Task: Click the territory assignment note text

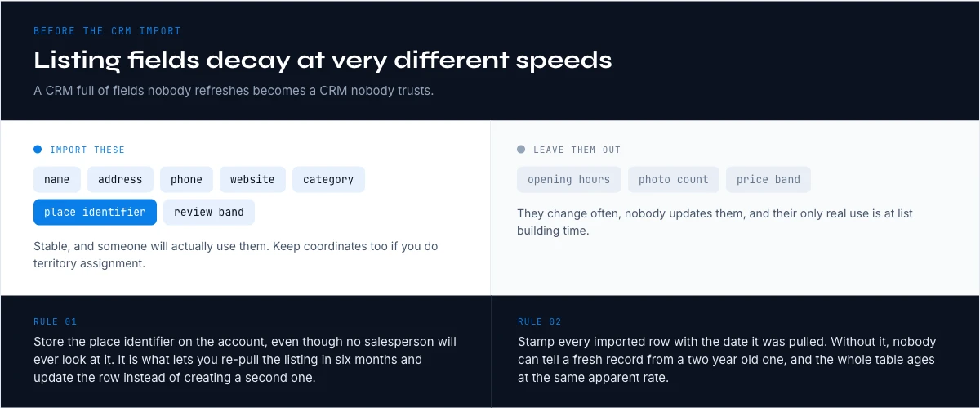Action: [237, 255]
